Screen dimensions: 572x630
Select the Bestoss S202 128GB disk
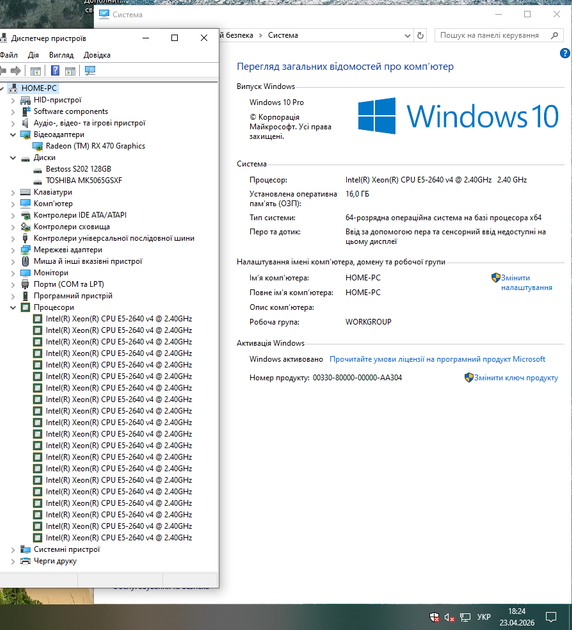tap(78, 169)
